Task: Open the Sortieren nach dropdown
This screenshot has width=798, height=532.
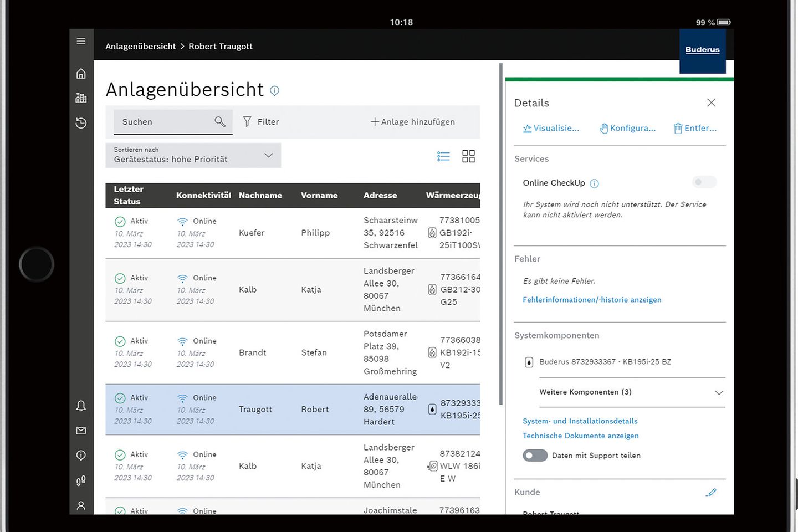Action: pos(193,155)
